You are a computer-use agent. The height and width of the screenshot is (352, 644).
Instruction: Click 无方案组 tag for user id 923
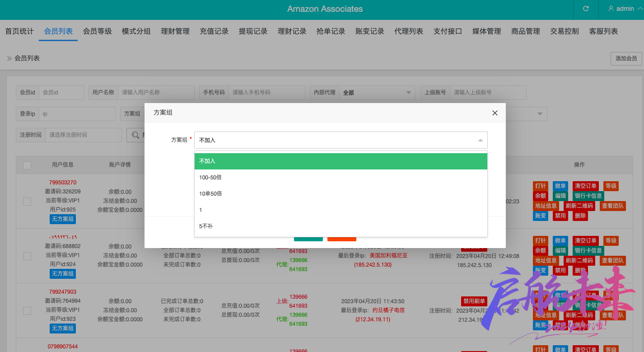63,329
